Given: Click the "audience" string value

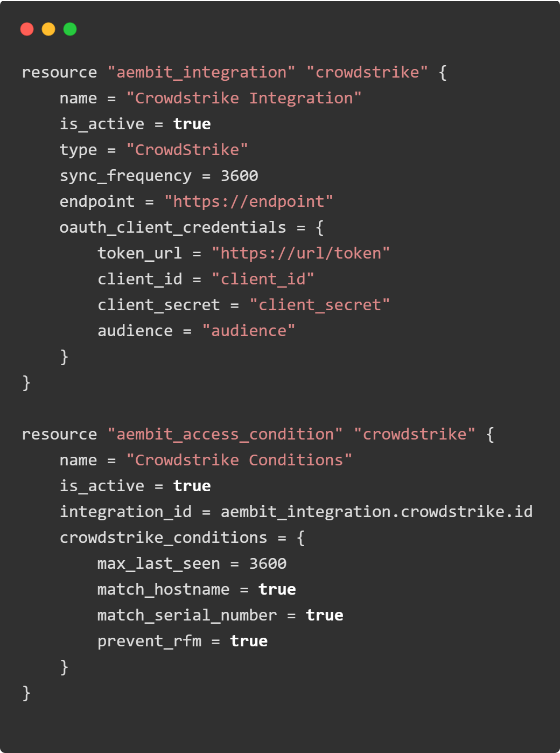Looking at the screenshot, I should [x=249, y=331].
